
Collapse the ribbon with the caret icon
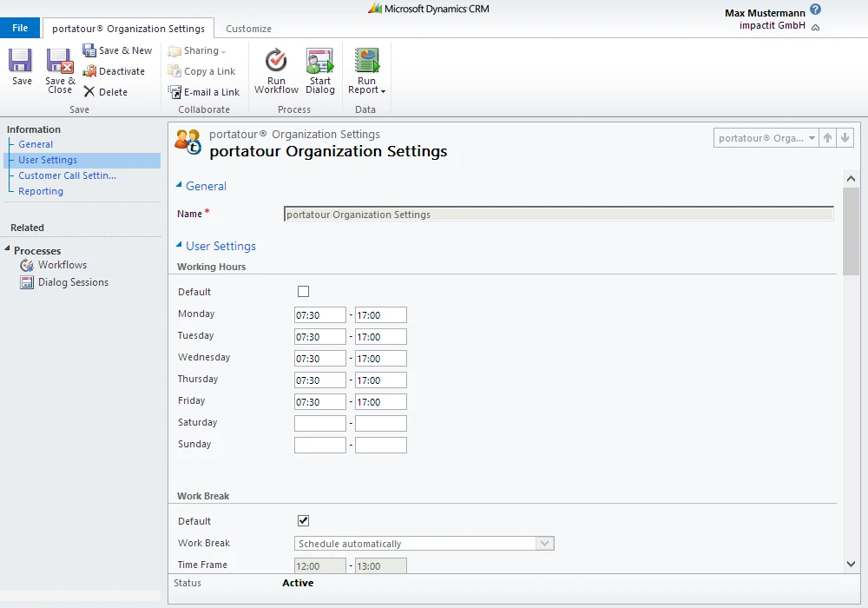[815, 27]
